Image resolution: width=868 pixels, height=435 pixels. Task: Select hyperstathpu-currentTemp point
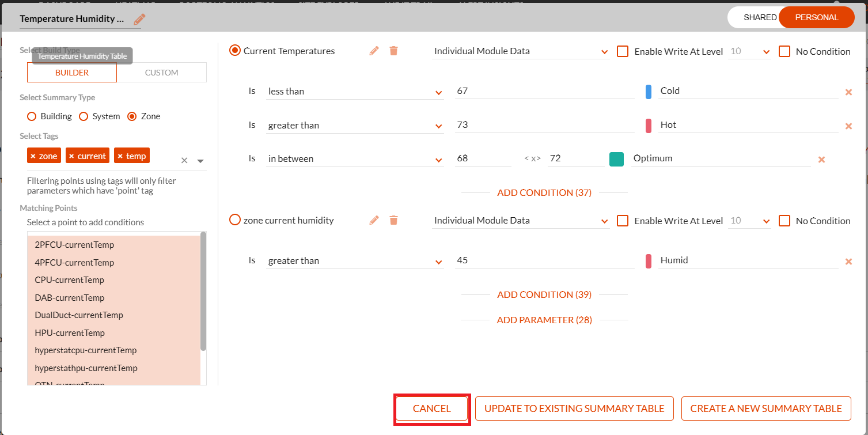pyautogui.click(x=114, y=368)
